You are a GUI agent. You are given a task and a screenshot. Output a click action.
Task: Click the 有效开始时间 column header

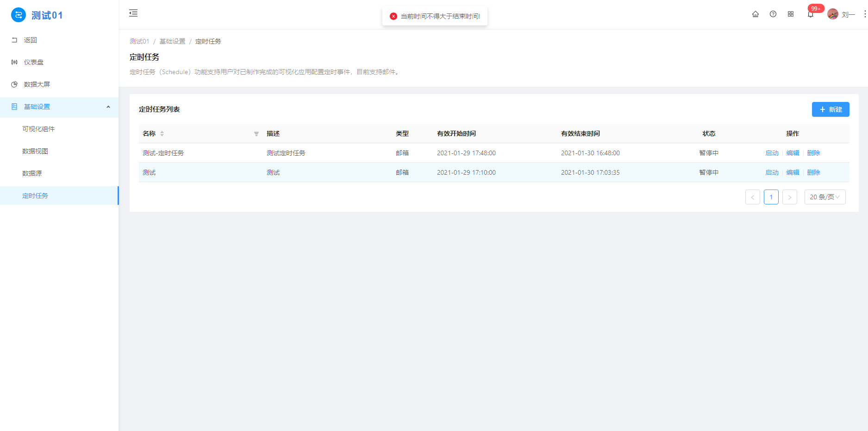tap(456, 133)
